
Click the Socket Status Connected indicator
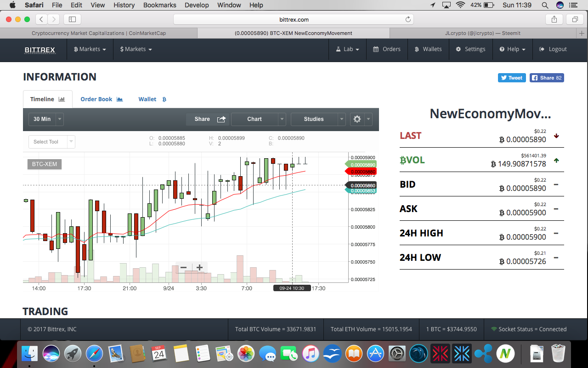coord(529,329)
